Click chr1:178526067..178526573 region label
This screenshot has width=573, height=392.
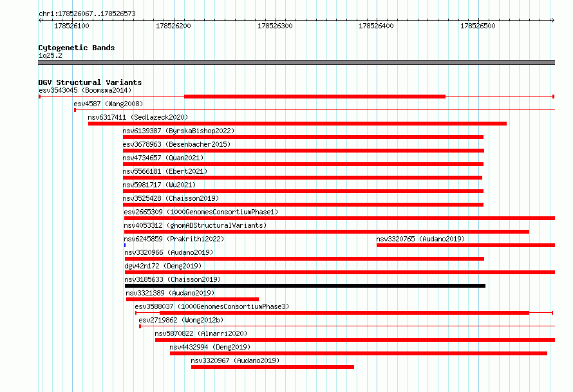[87, 14]
